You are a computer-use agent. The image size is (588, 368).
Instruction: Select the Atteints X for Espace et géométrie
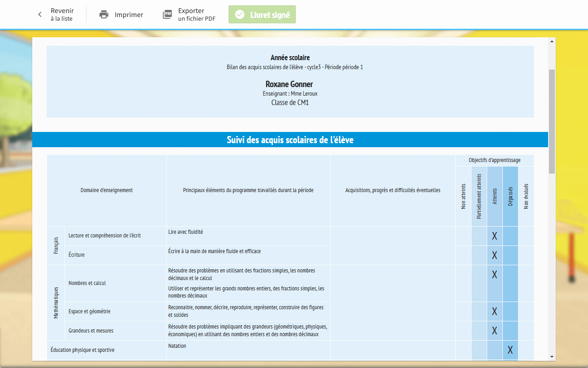[x=494, y=311]
